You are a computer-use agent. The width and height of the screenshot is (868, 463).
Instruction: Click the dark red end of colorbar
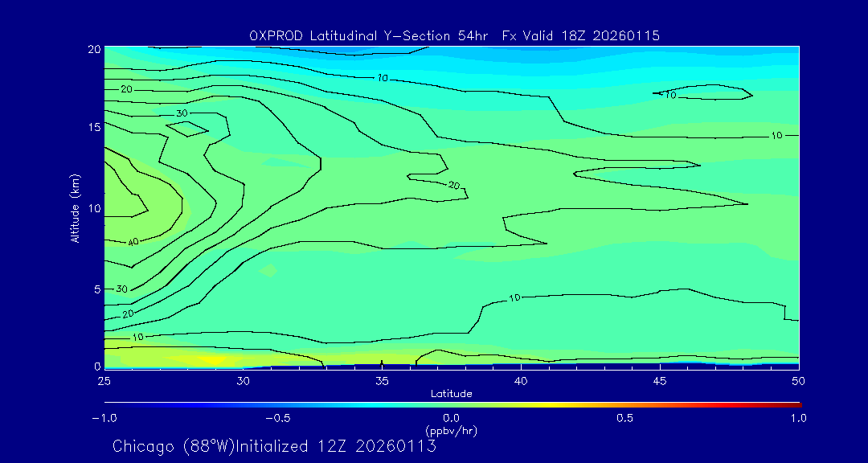[x=796, y=404]
